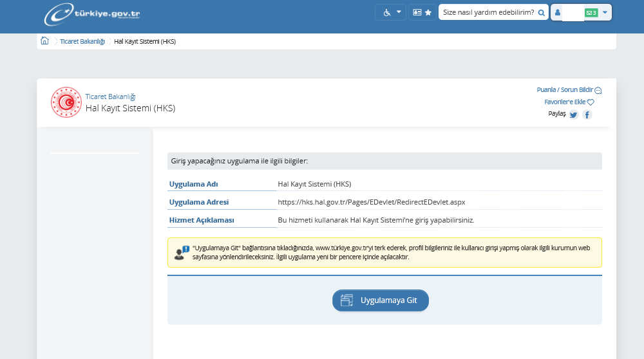Share on Facebook icon
Viewport: 644px width, 359px height.
(587, 115)
